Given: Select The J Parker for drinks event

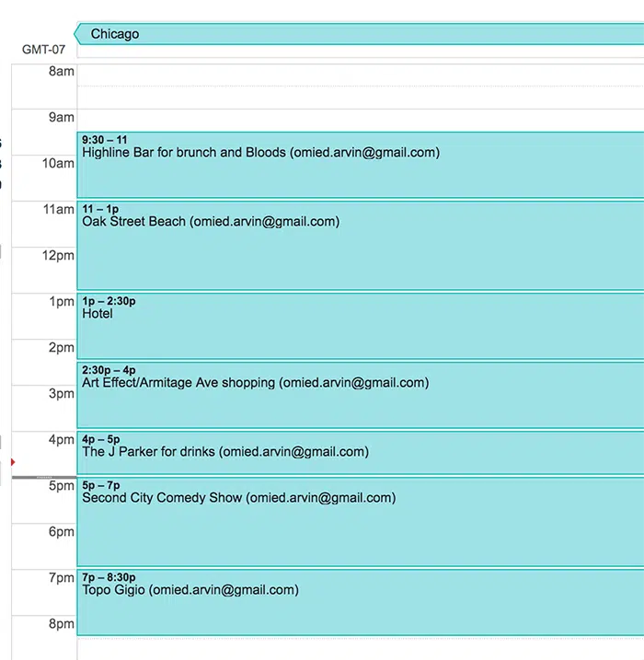Looking at the screenshot, I should tap(359, 457).
